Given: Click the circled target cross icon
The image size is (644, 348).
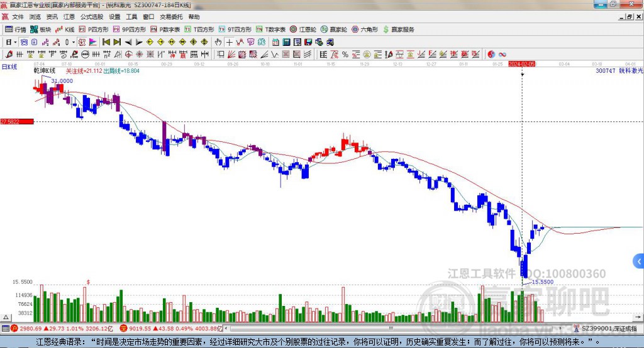Looking at the screenshot, I should coord(128,54).
